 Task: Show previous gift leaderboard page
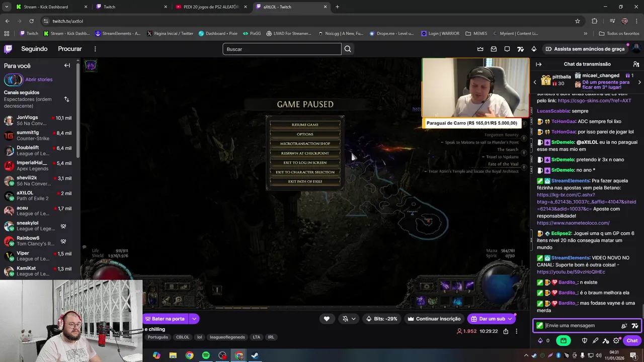(535, 82)
